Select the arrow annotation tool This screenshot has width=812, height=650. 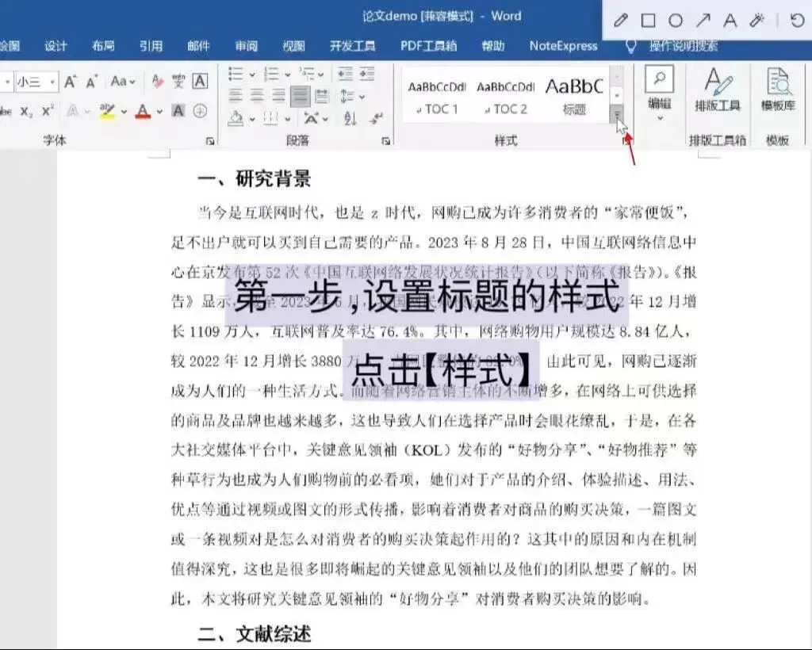[703, 21]
